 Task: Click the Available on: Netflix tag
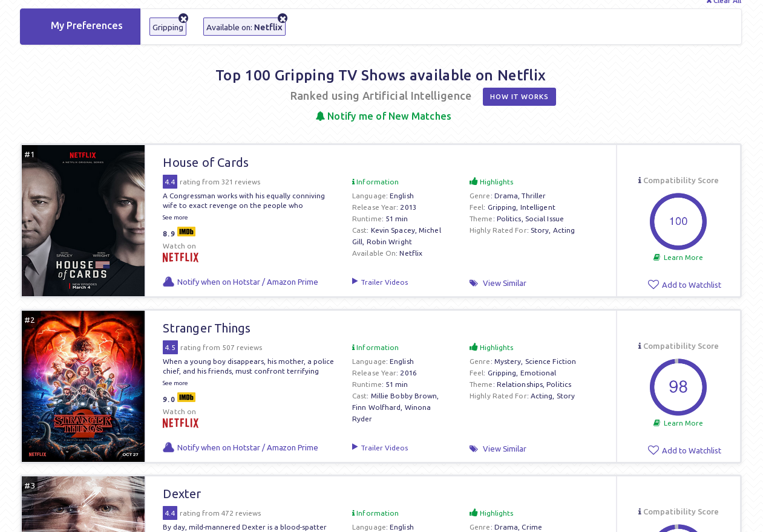[244, 27]
